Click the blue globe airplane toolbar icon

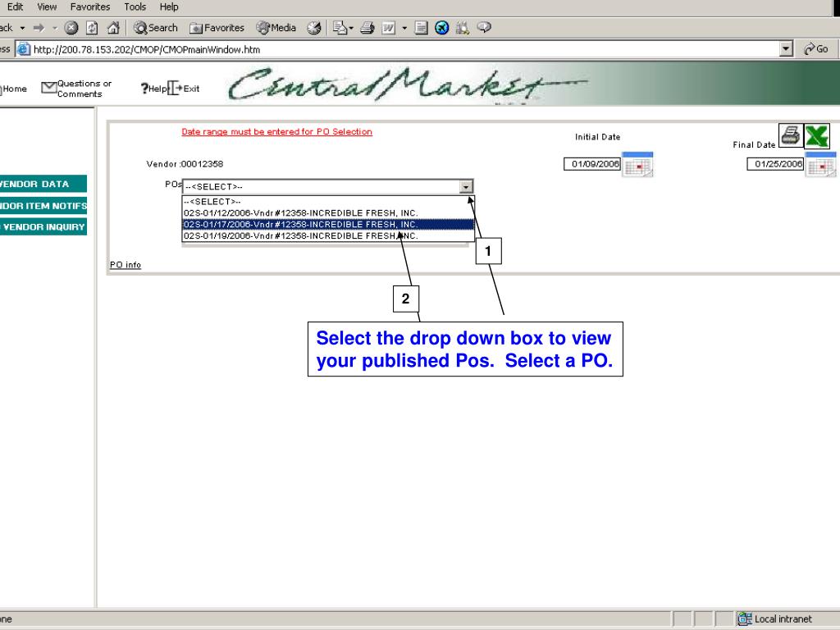pos(441,28)
